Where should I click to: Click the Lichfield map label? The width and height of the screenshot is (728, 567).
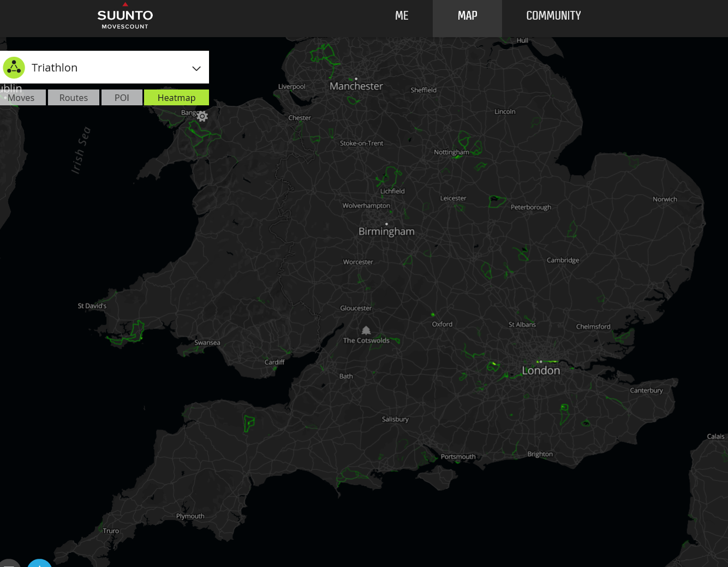pos(392,192)
